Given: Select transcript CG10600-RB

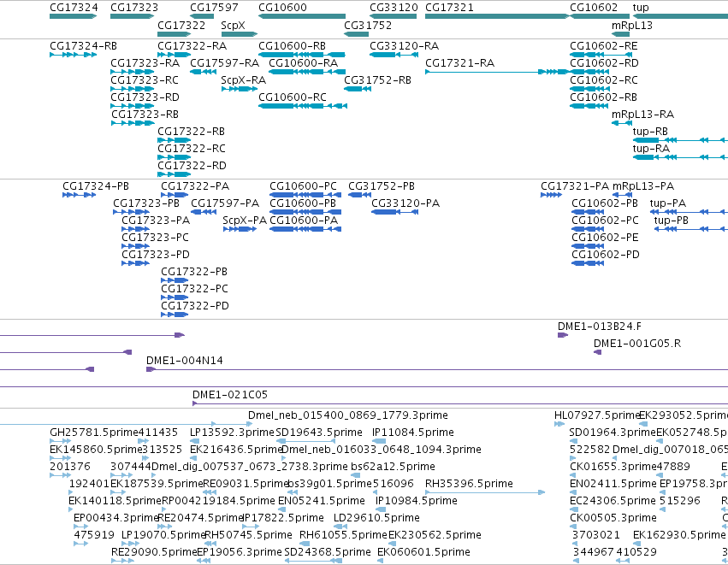Looking at the screenshot, I should pyautogui.click(x=292, y=46).
